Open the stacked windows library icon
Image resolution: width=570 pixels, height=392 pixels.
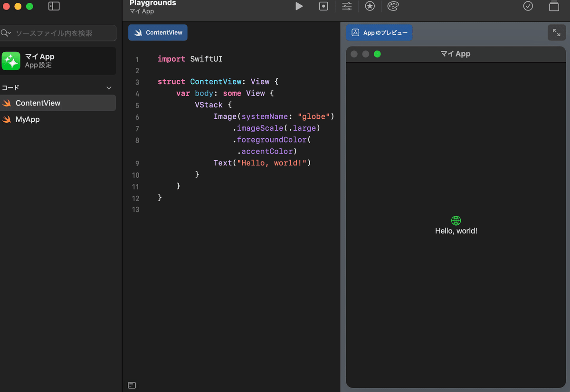click(x=554, y=6)
